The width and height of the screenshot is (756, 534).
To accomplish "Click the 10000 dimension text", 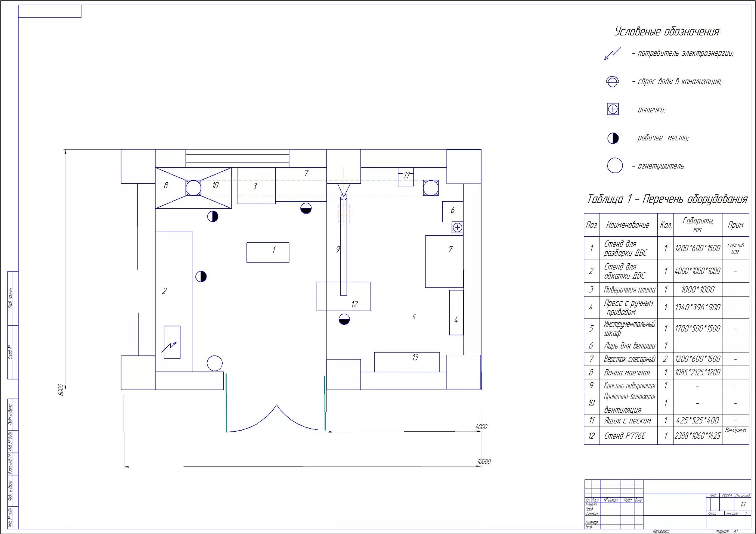I will (x=484, y=462).
